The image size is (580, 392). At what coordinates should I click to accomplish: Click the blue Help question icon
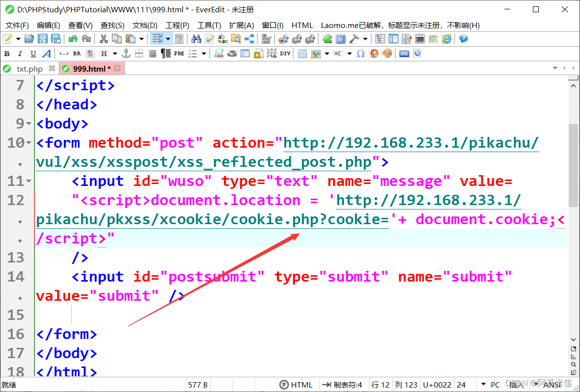(x=464, y=39)
